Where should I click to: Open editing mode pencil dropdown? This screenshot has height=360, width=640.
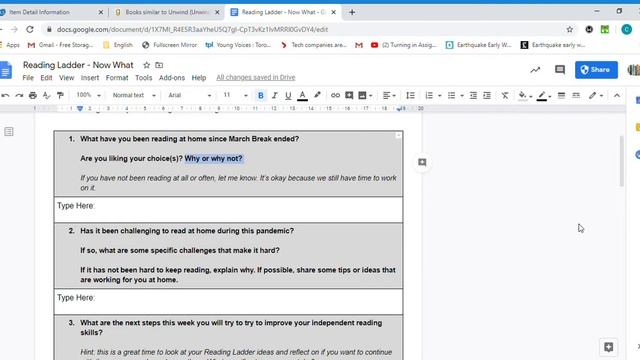click(x=596, y=96)
